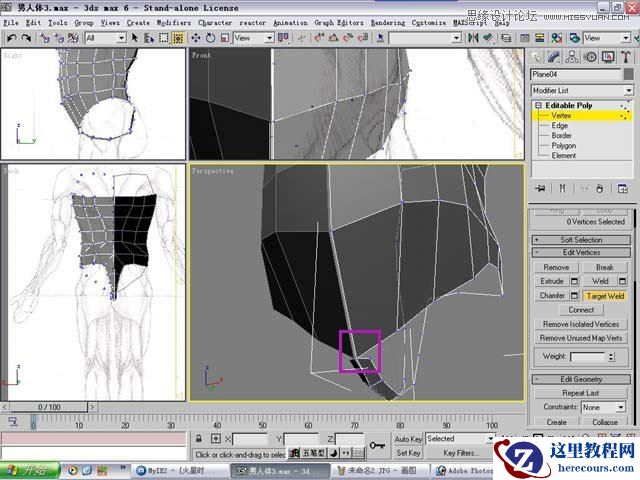Click the Undo arrow icon
Screen dimensions: 640x480
pyautogui.click(x=11, y=38)
